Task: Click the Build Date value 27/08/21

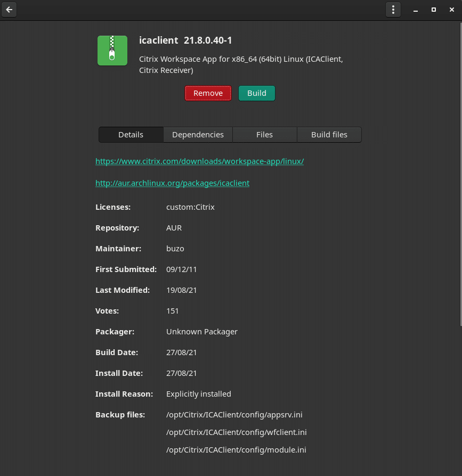Action: tap(182, 352)
